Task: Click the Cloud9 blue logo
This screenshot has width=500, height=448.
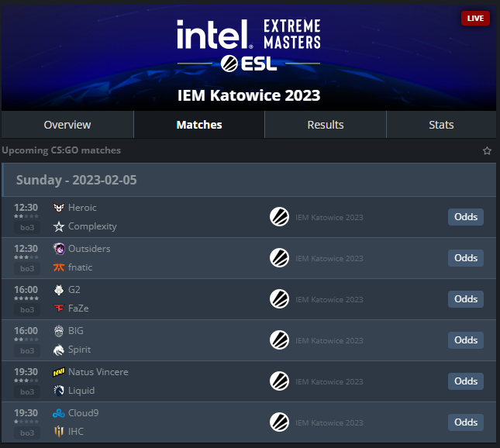Action: [59, 413]
